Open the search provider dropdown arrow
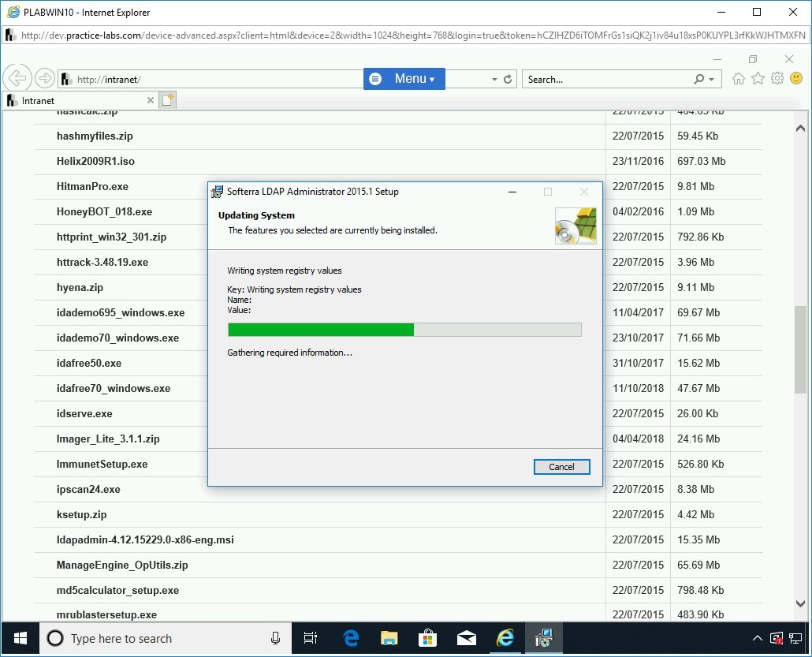The height and width of the screenshot is (657, 812). coord(712,80)
